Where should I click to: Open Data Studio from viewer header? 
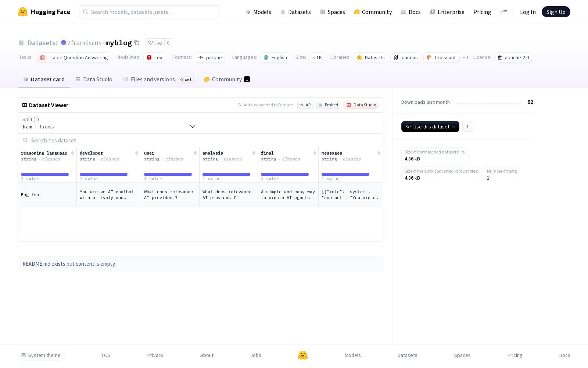pos(361,105)
